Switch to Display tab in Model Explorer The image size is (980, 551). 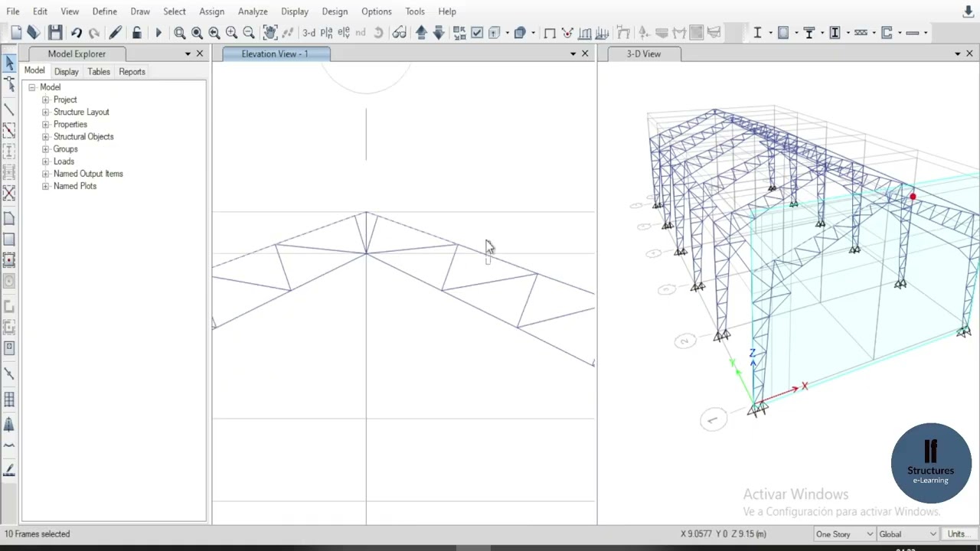point(67,71)
